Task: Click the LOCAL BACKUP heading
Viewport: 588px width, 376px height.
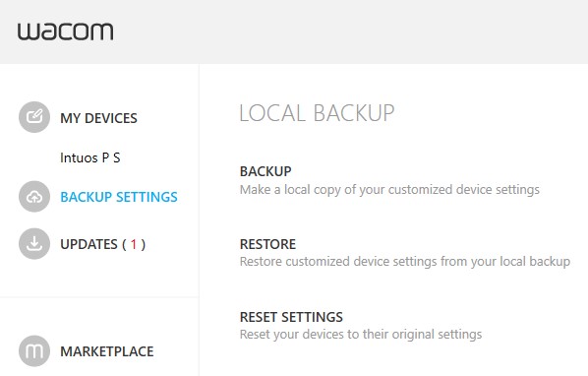Action: tap(317, 113)
